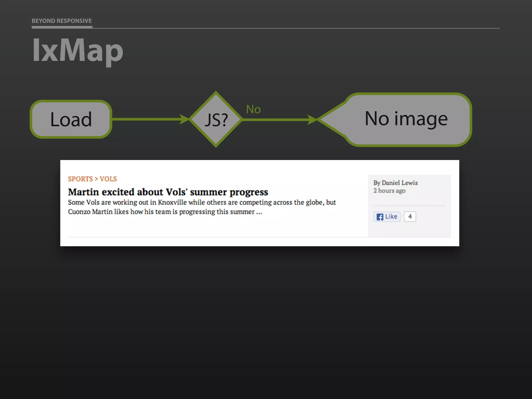
Task: Click the '2 hours ago' timestamp
Action: 389,191
